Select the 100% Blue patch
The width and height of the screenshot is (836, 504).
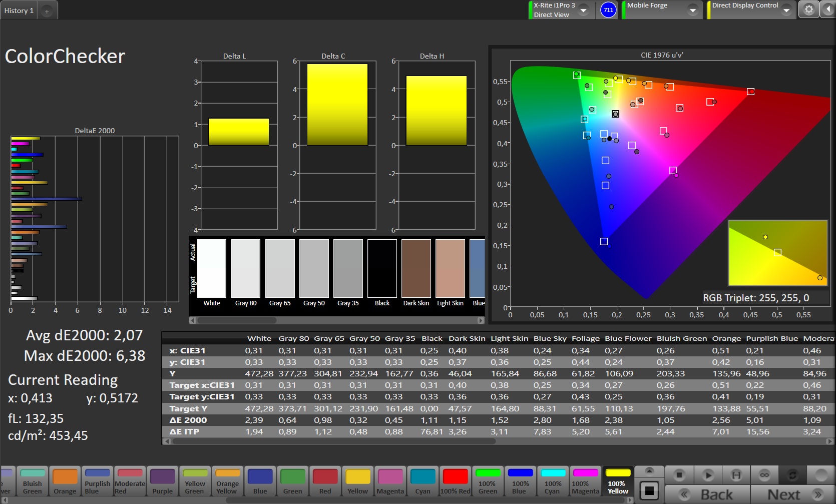[x=520, y=481]
